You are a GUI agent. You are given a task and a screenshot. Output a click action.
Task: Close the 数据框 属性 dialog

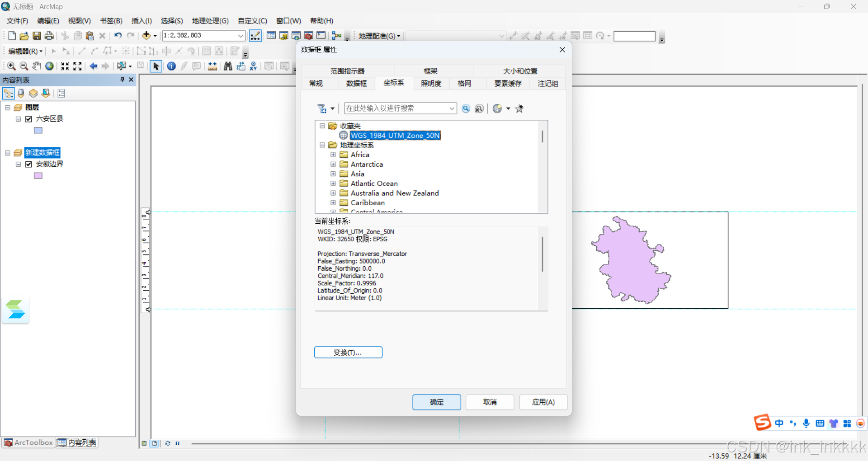562,50
